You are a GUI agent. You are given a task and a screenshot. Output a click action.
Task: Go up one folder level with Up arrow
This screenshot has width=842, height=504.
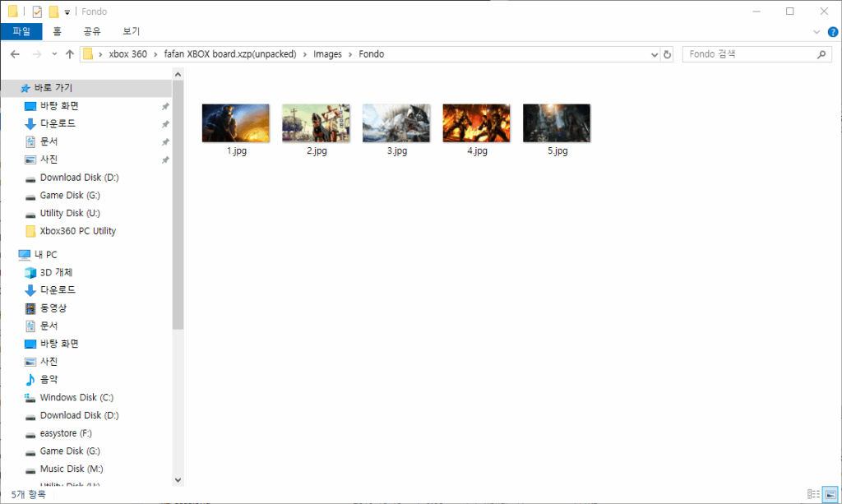coord(69,54)
